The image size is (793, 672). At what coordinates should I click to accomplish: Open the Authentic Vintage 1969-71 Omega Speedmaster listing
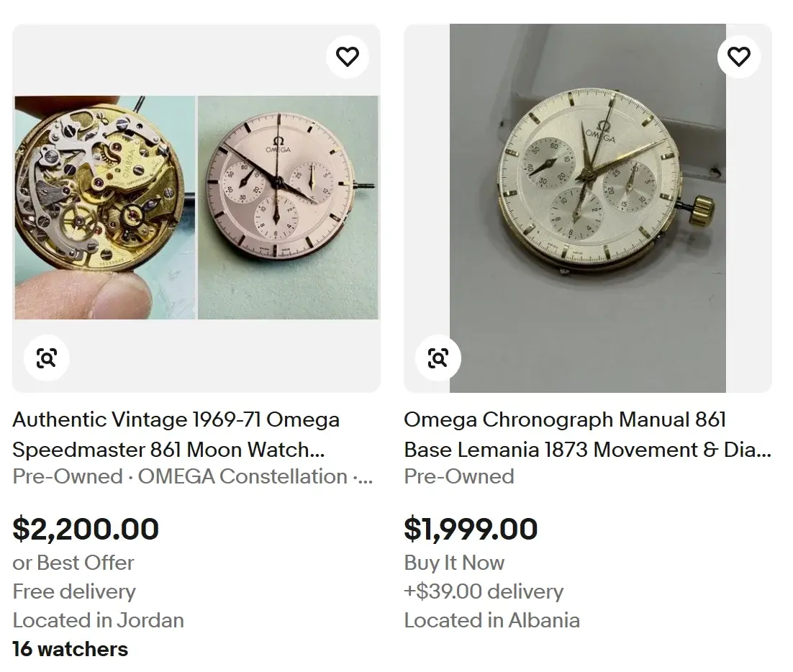pos(176,435)
